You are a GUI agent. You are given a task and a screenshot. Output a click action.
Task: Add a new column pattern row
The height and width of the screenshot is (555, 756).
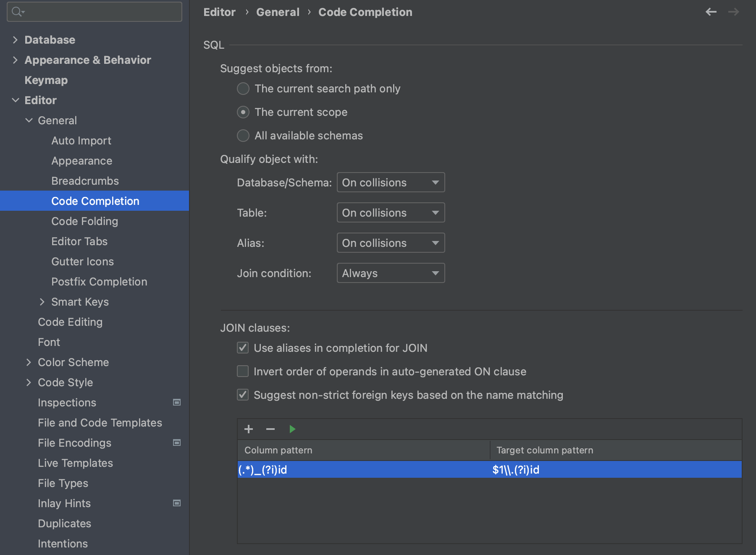(249, 429)
